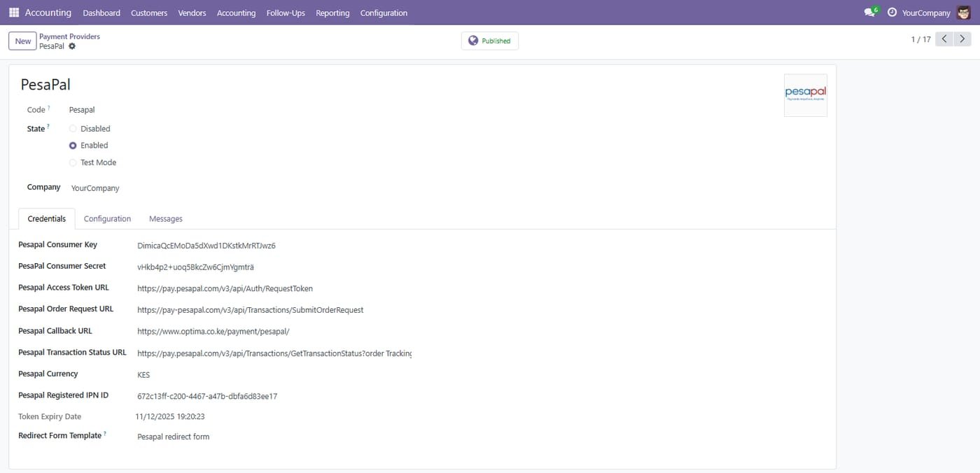Toggle the Published status button

[489, 41]
